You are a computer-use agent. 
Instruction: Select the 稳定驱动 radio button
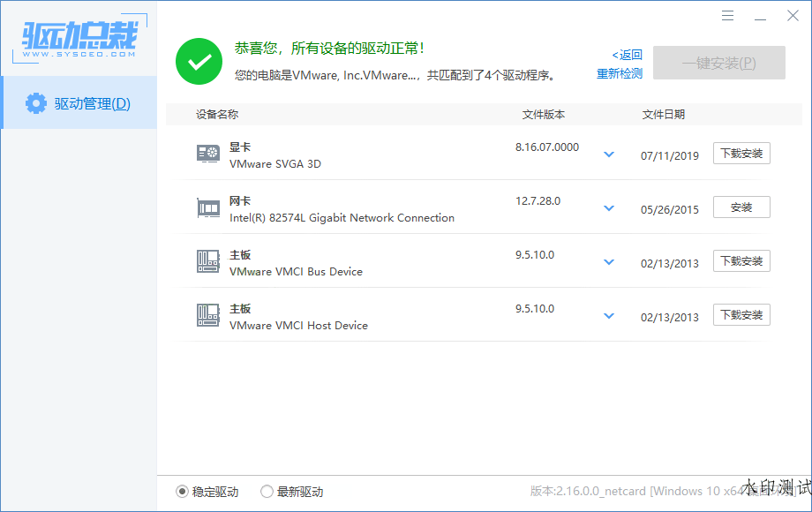pyautogui.click(x=182, y=492)
